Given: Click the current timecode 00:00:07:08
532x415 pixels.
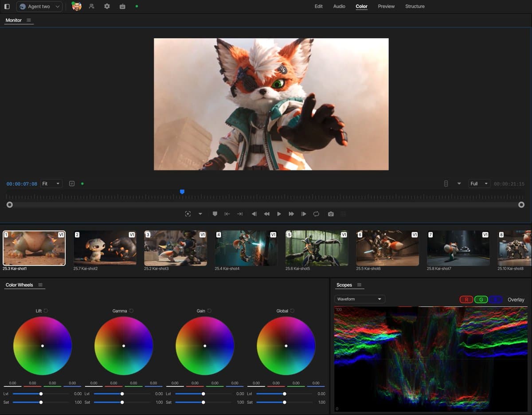Looking at the screenshot, I should [x=22, y=184].
